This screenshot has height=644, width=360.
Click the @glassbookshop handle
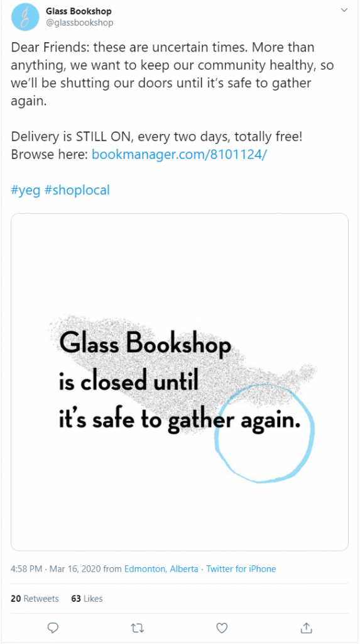point(80,23)
